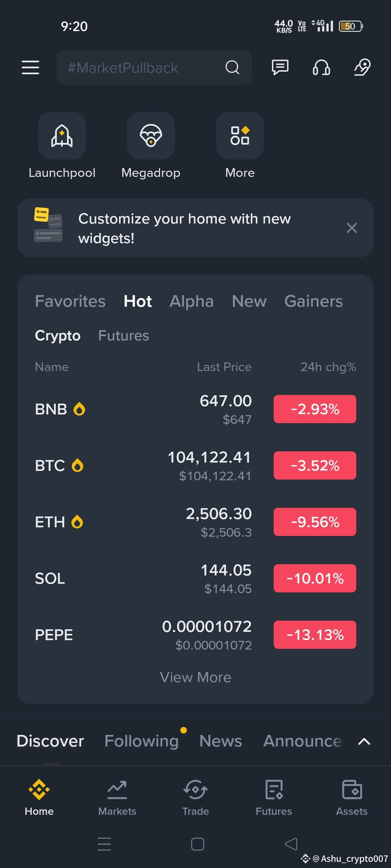The height and width of the screenshot is (868, 391).
Task: Focus the #MarketPullback search field
Action: 154,67
